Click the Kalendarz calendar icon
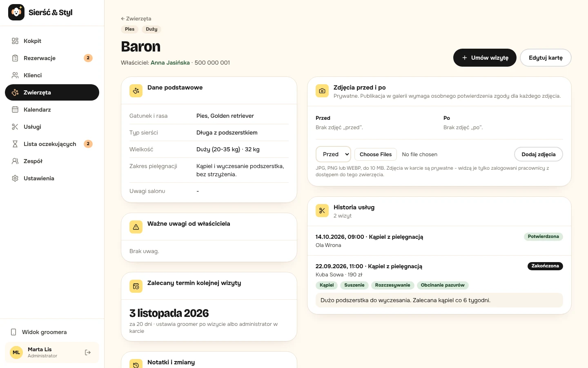This screenshot has height=368, width=588. coord(15,110)
